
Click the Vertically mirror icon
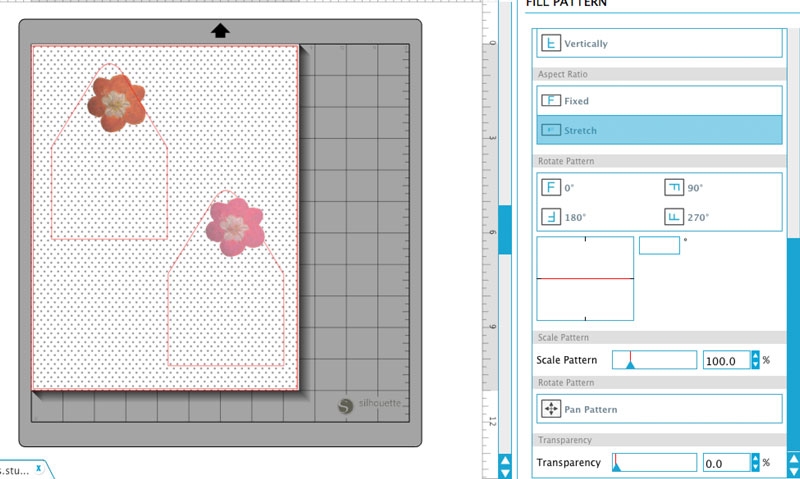point(551,43)
